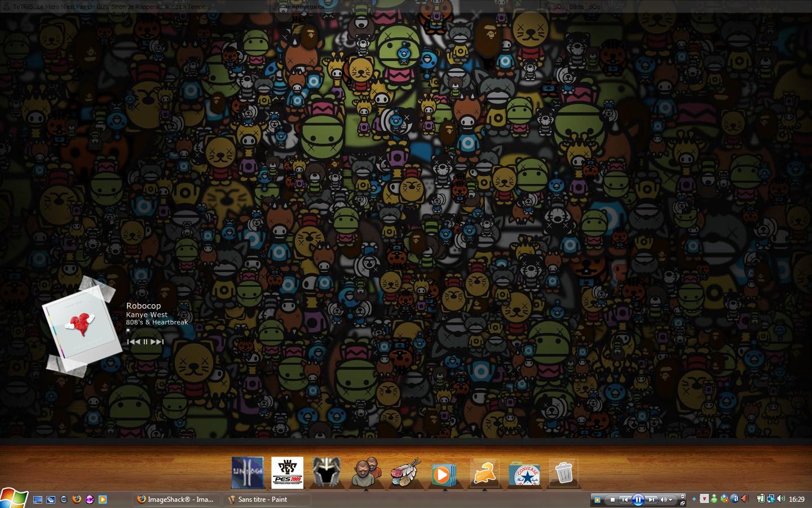Open the Converse folder in the dock
The height and width of the screenshot is (508, 812).
pos(524,474)
